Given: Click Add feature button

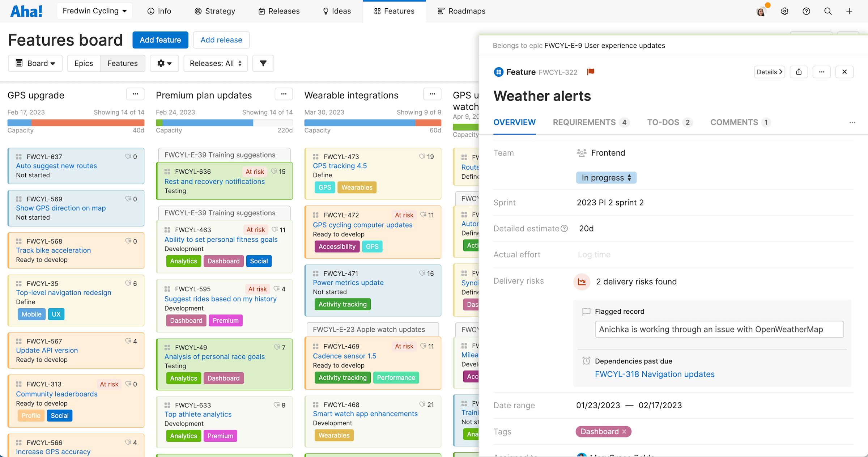Looking at the screenshot, I should point(160,39).
